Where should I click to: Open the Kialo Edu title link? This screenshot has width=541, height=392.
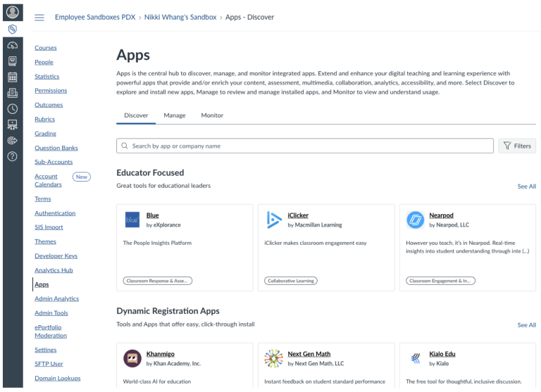click(x=442, y=354)
